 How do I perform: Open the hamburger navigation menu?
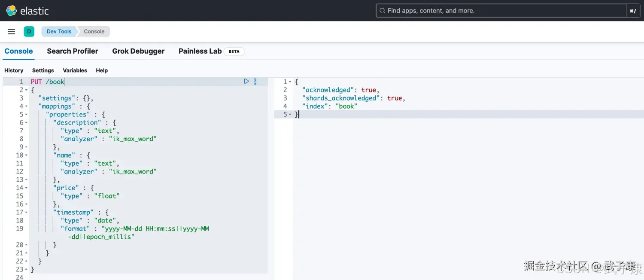click(x=12, y=31)
